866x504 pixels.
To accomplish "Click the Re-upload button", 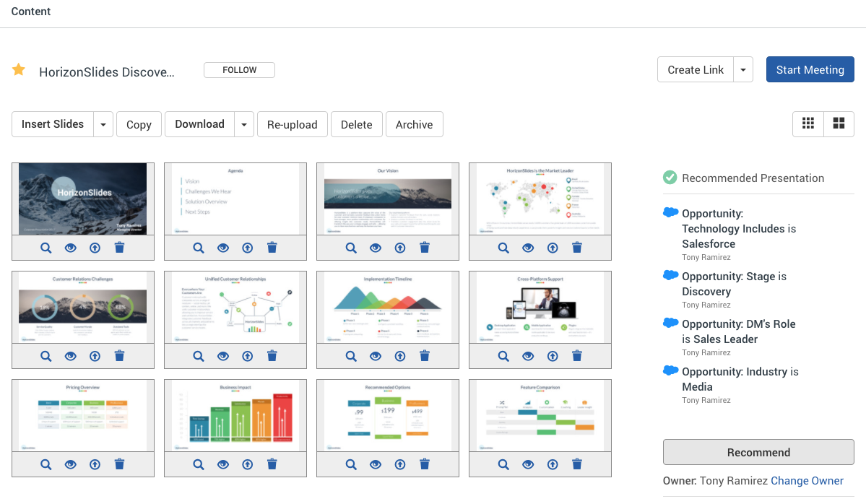I will [293, 124].
